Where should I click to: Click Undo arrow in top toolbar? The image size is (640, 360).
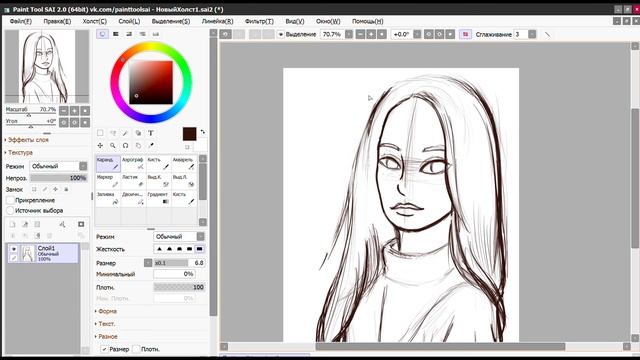pyautogui.click(x=225, y=34)
